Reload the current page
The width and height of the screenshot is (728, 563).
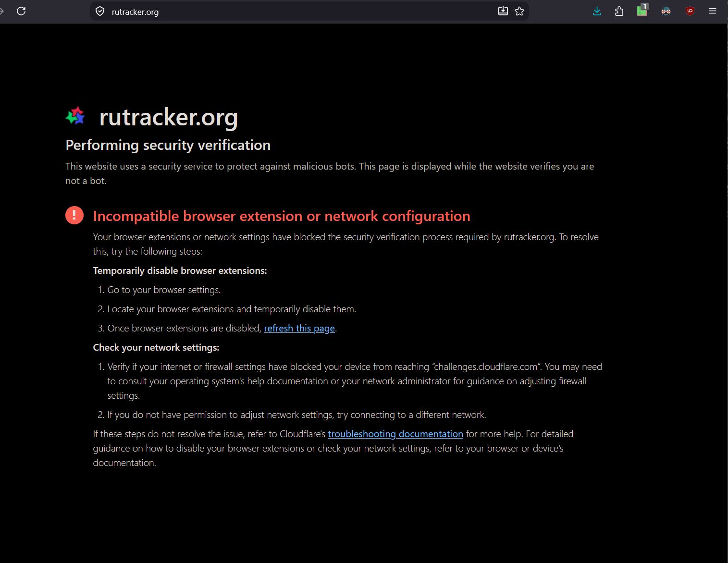[x=21, y=11]
